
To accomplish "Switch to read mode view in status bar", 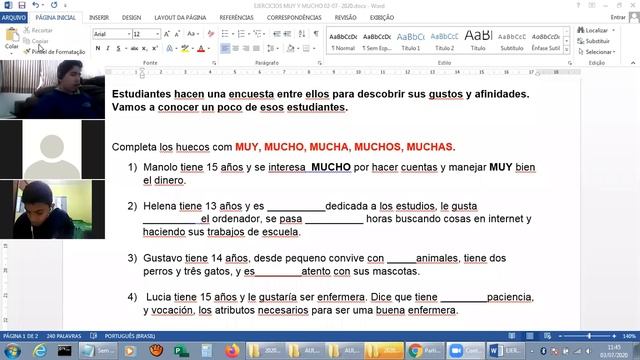I will [511, 336].
